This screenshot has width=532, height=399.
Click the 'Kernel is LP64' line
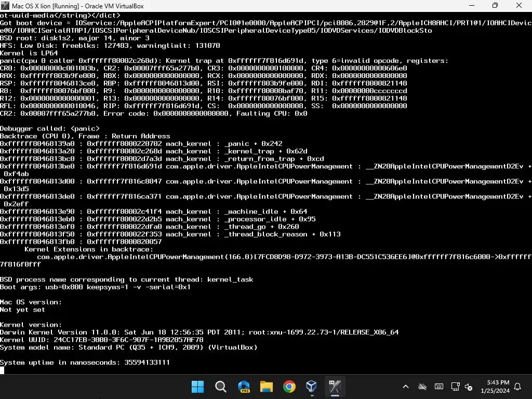(29, 53)
